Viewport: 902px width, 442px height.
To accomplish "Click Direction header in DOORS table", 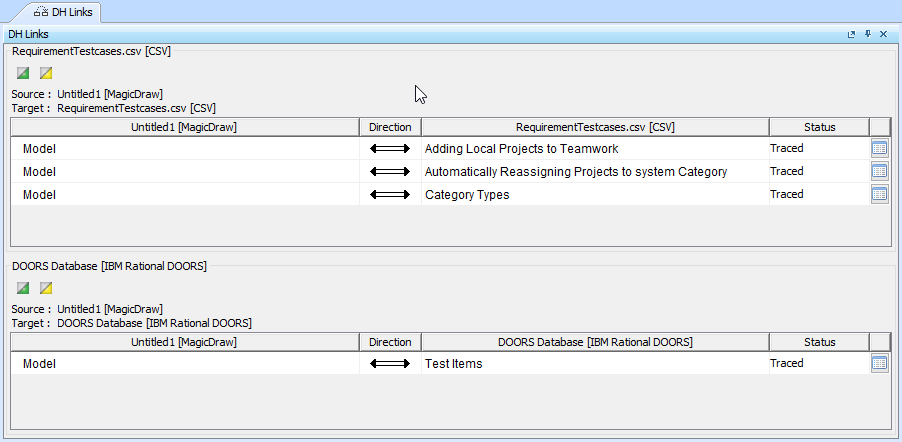I will (x=391, y=342).
